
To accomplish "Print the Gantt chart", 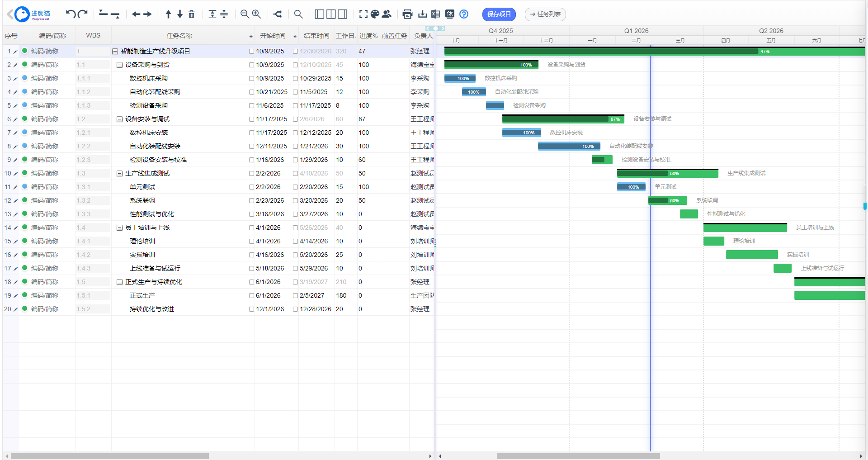I will point(407,14).
